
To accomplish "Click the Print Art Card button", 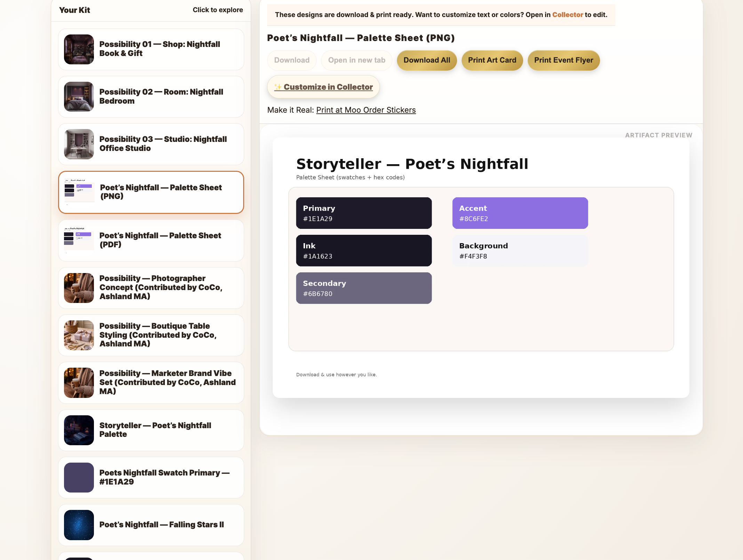I will [x=492, y=60].
